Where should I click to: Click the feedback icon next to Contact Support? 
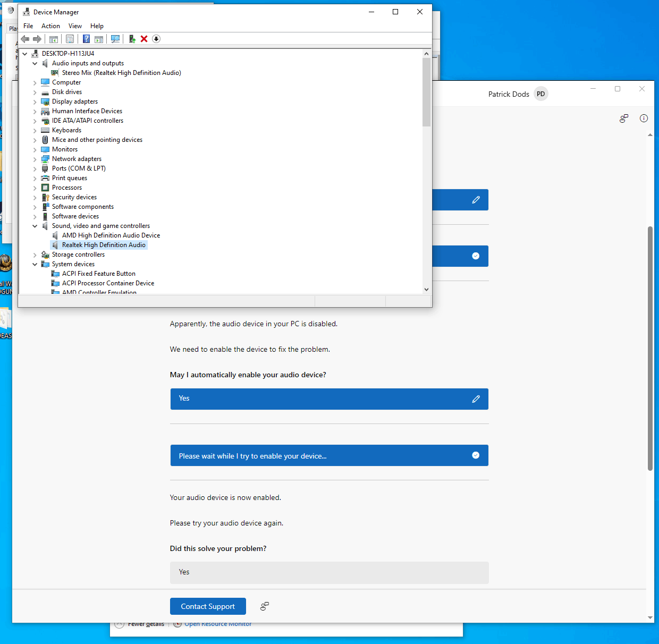click(x=265, y=606)
